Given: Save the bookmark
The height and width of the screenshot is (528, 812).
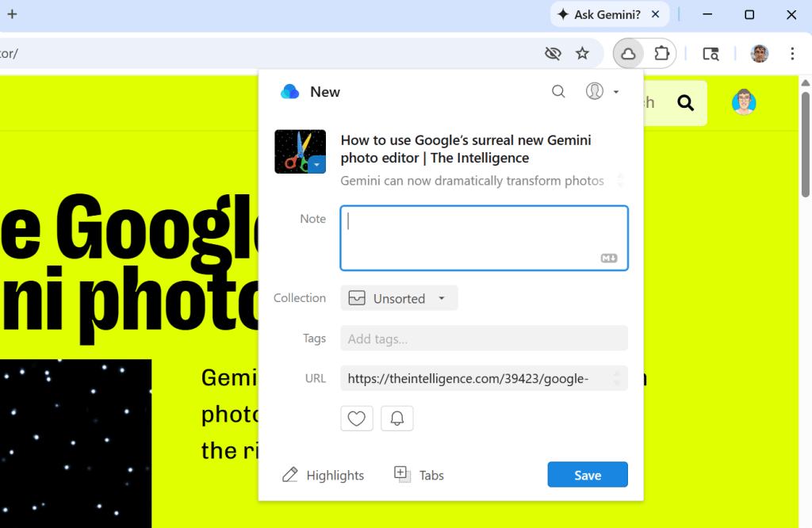Looking at the screenshot, I should (588, 475).
